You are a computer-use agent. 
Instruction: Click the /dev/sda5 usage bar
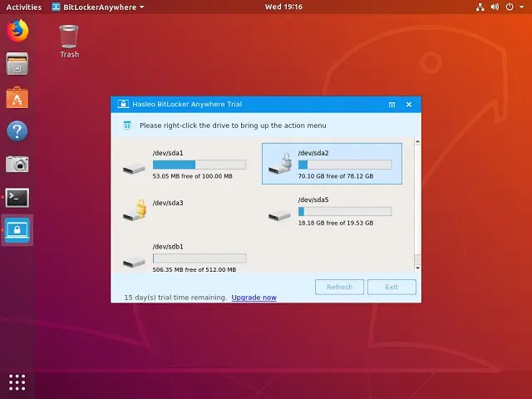[x=345, y=211]
